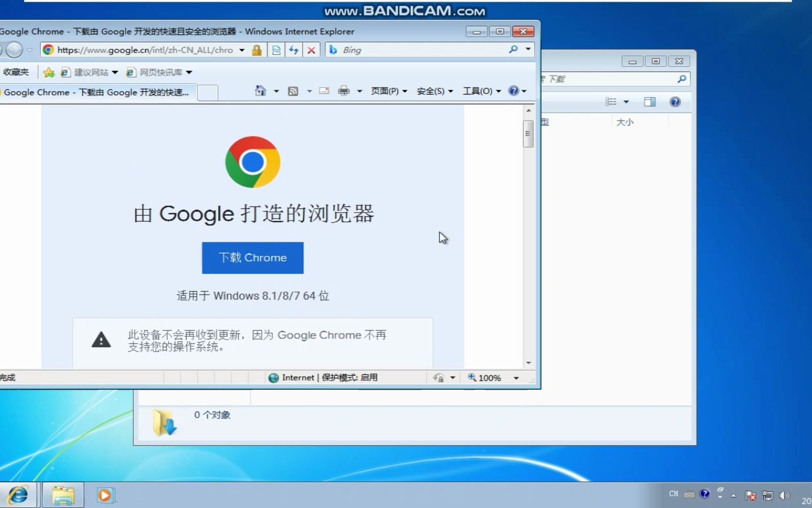The image size is (812, 508).
Task: Click the Chrome logo on the page
Action: pos(253,162)
